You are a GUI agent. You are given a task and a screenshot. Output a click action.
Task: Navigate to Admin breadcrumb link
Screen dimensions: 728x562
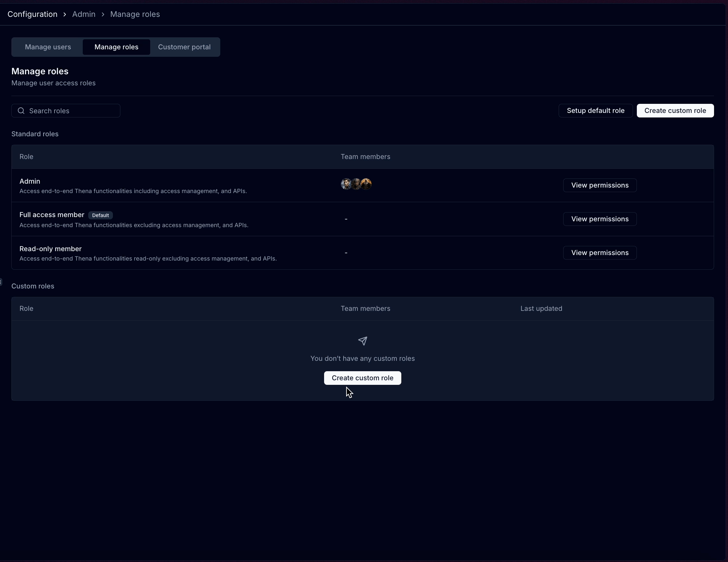pyautogui.click(x=84, y=14)
